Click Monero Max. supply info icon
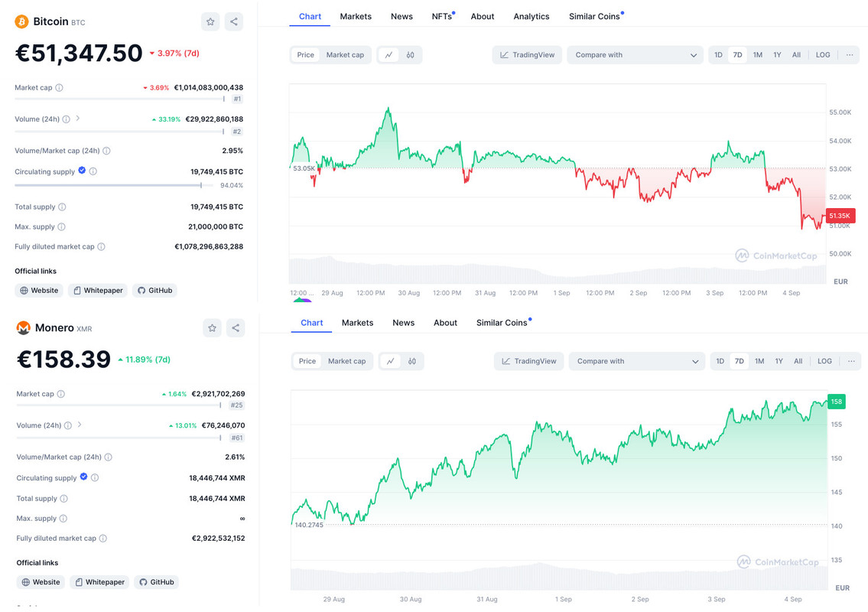 tap(63, 519)
